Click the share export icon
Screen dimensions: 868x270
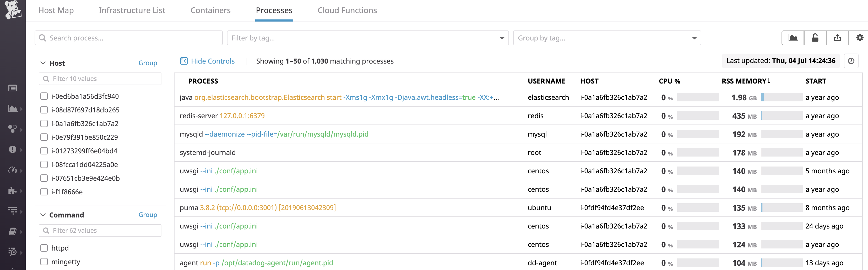[x=837, y=38]
